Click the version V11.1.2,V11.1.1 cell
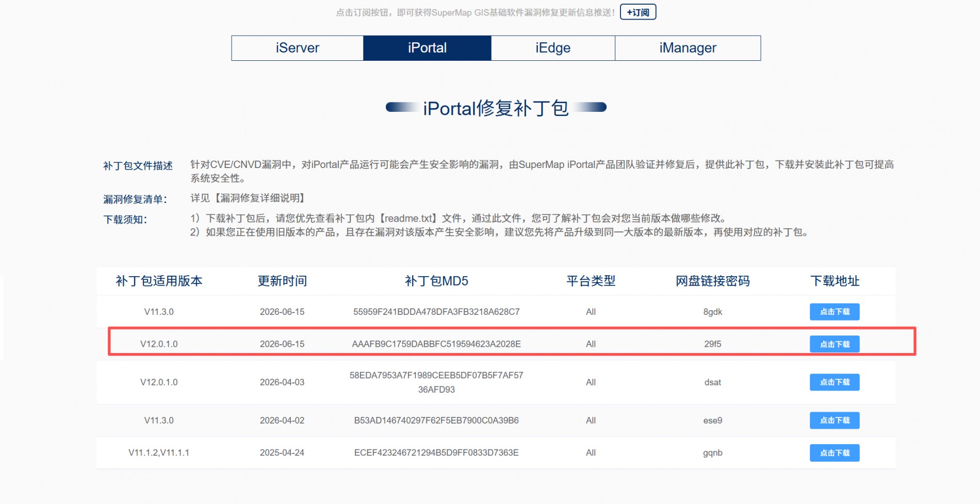Viewport: 980px width, 504px height. (x=159, y=453)
